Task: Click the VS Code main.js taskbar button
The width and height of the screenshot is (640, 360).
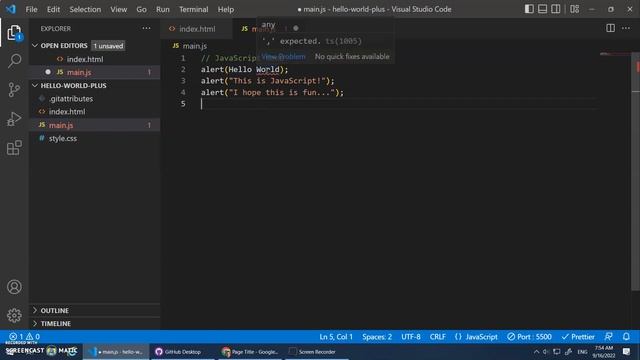Action: [116, 351]
